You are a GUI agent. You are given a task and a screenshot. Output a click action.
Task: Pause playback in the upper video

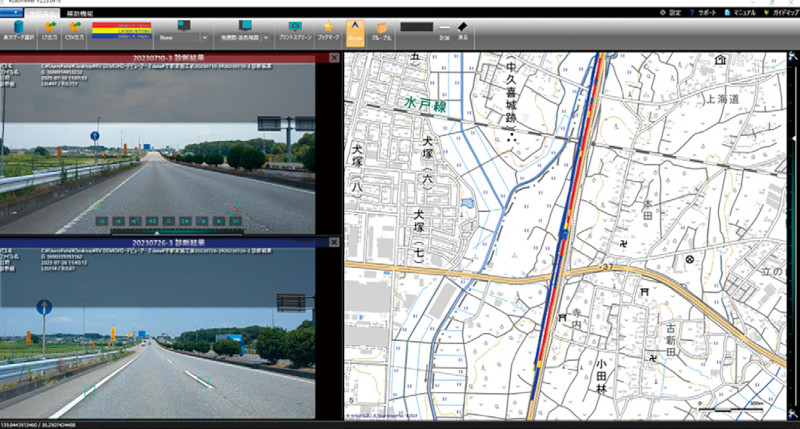[x=167, y=219]
